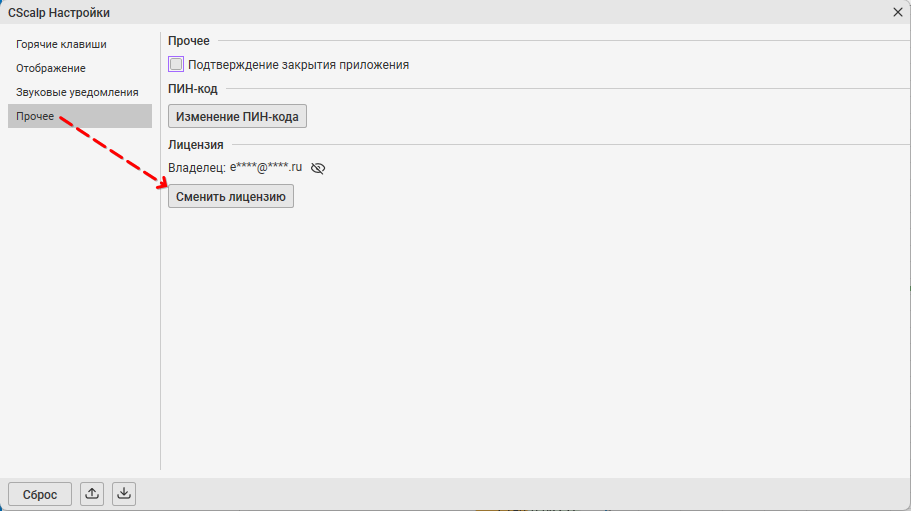Reveal owner email with the eye icon

pos(318,168)
